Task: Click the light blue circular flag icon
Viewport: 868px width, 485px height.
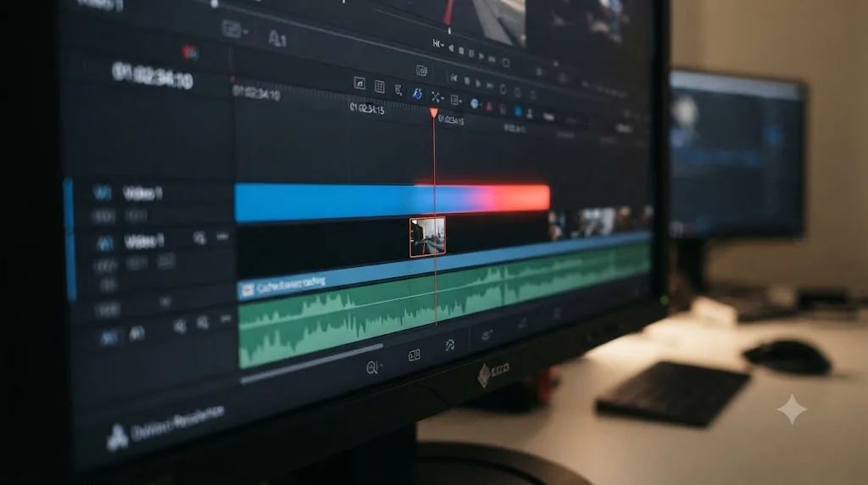Action: [475, 103]
